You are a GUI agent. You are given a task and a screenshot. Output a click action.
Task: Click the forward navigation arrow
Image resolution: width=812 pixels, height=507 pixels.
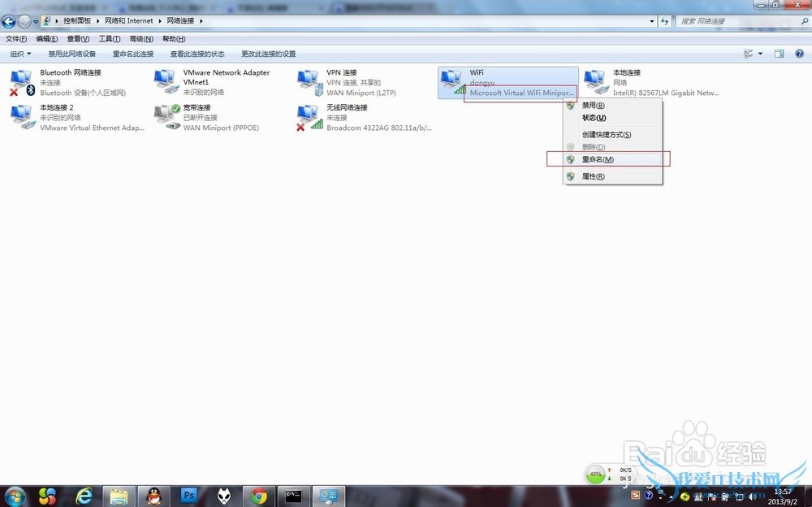coord(24,21)
